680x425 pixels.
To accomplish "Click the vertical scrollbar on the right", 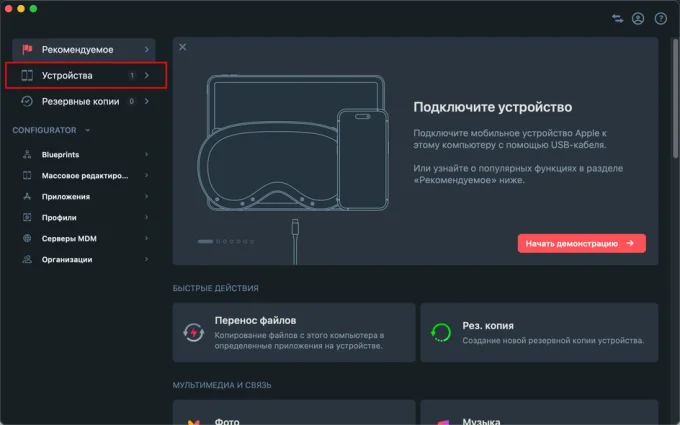I will click(675, 99).
